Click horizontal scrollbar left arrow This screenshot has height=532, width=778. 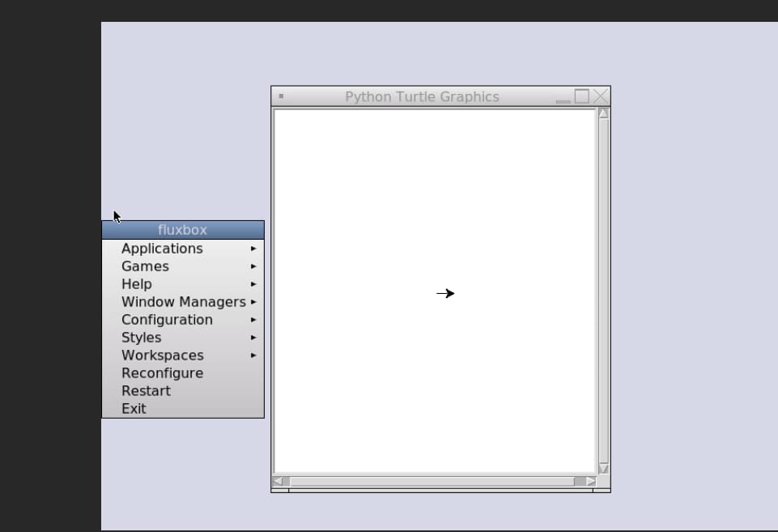tap(278, 481)
